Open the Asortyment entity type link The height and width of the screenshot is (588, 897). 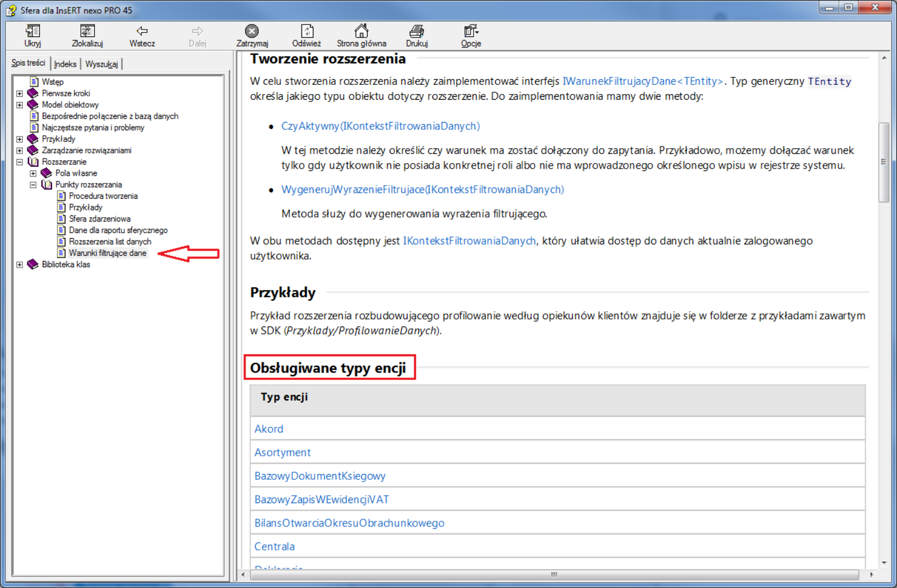coord(283,452)
